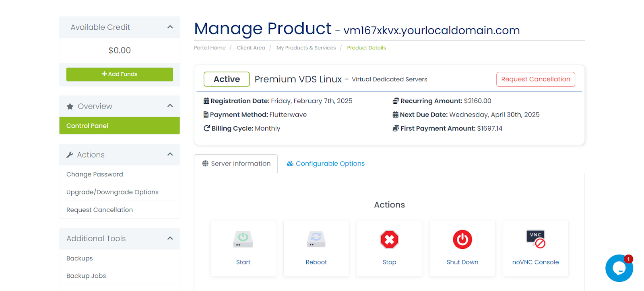
Task: Click the noVNC Console label link
Action: pos(535,262)
